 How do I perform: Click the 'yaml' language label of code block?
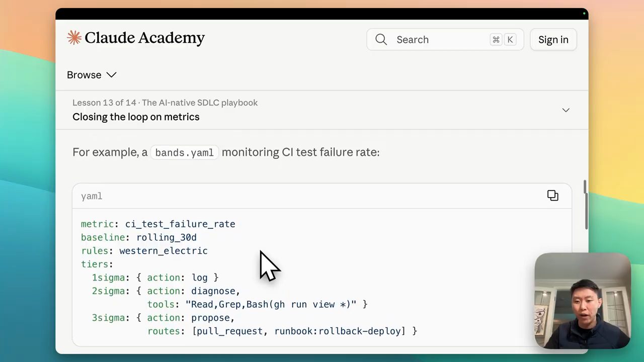pos(92,196)
